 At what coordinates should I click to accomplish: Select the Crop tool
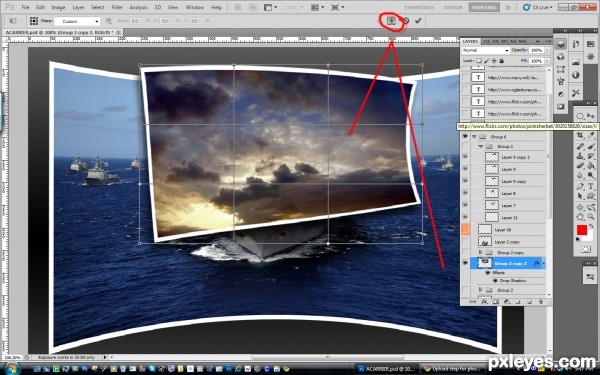tap(580, 135)
